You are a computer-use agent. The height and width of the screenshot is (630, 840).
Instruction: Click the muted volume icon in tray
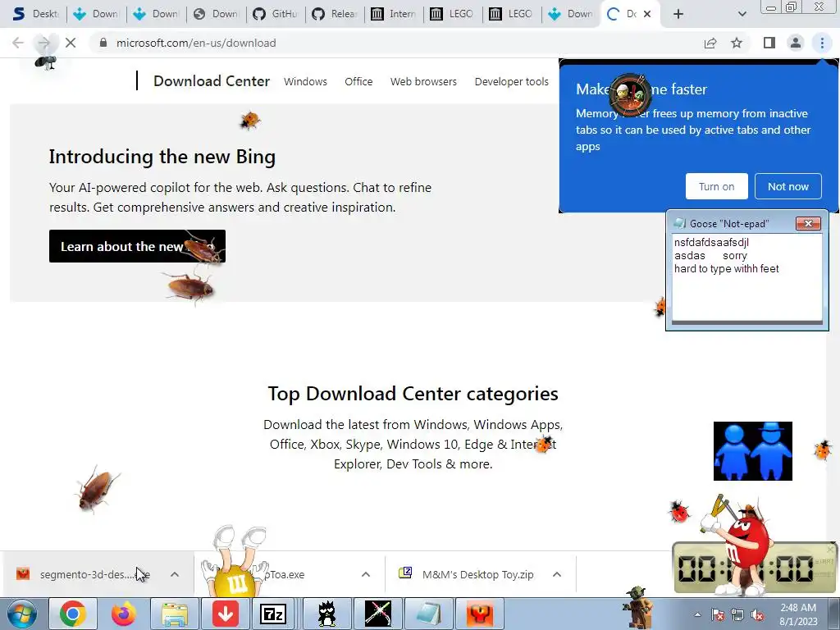click(x=757, y=615)
